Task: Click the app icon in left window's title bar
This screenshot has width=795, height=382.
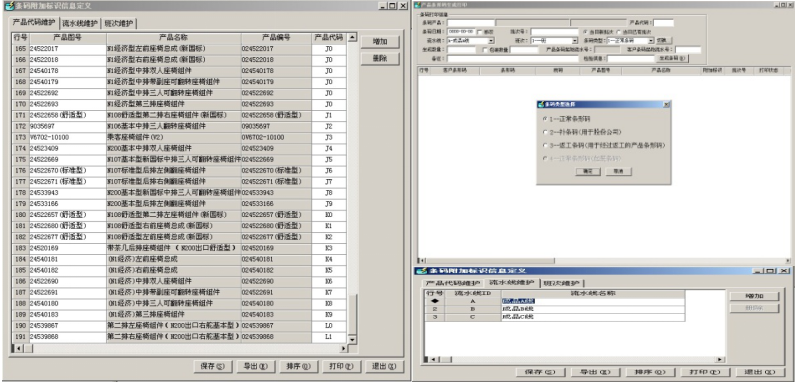Action: (9, 5)
